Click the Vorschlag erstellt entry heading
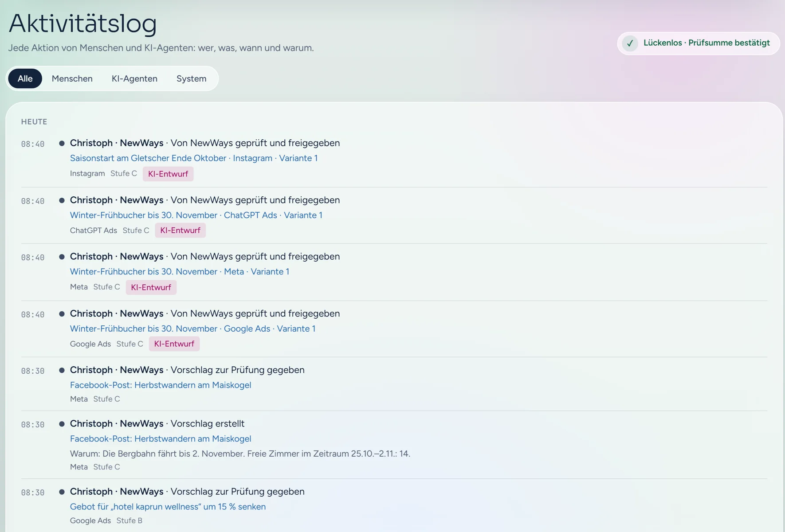This screenshot has height=532, width=785. (157, 423)
